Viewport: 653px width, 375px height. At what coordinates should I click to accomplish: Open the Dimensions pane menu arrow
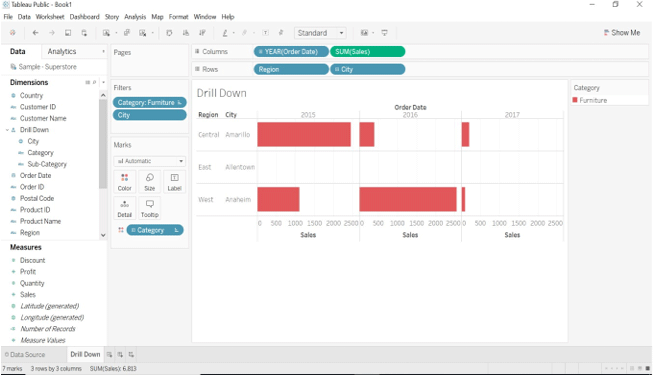coord(103,82)
